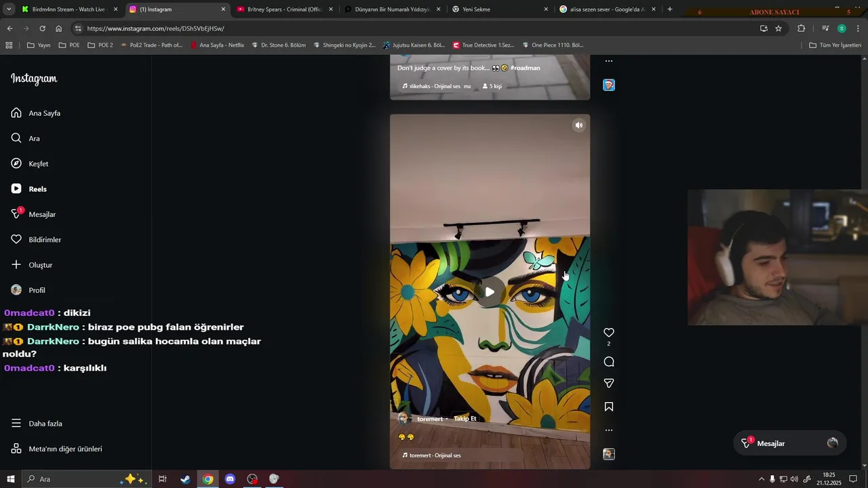868x488 pixels.
Task: Play the reel with center play button
Action: (x=490, y=292)
